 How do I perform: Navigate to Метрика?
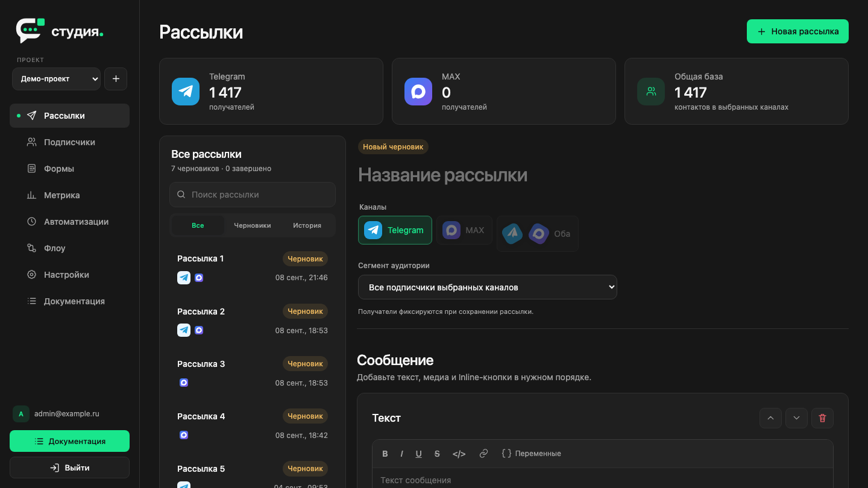69,195
